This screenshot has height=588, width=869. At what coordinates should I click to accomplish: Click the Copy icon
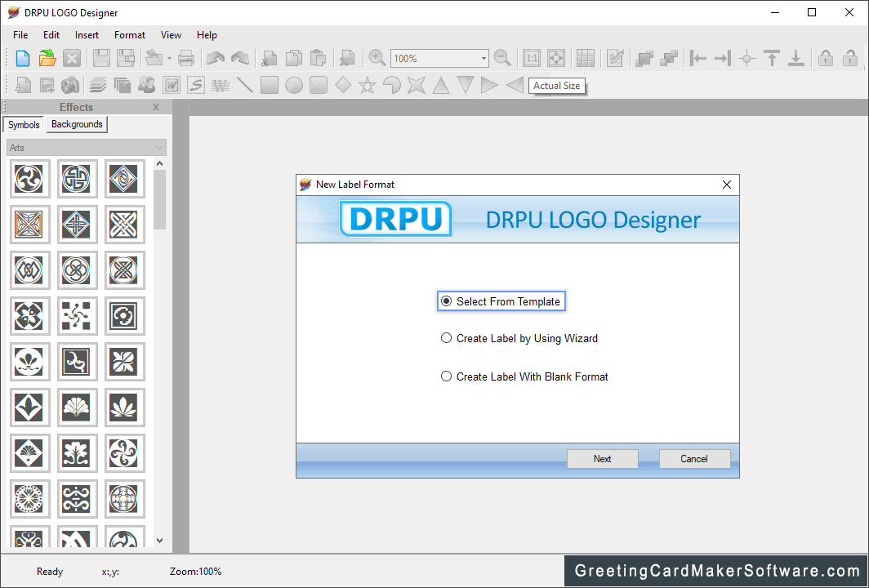pos(294,58)
